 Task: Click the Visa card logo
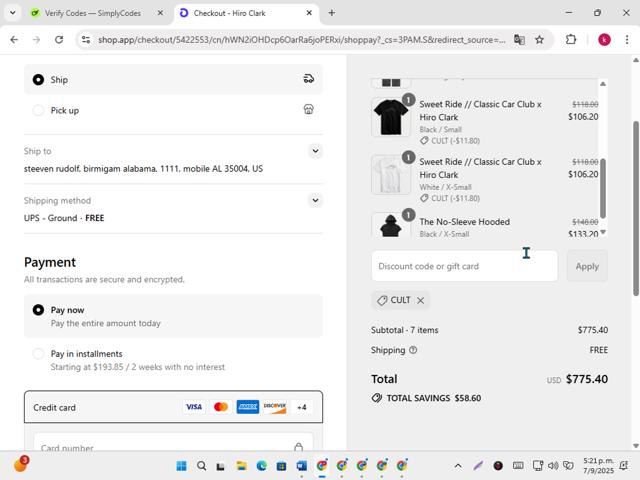coord(194,407)
